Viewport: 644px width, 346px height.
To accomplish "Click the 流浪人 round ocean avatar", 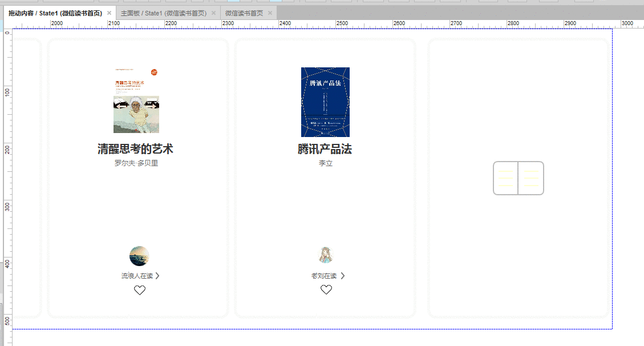I will [x=139, y=256].
